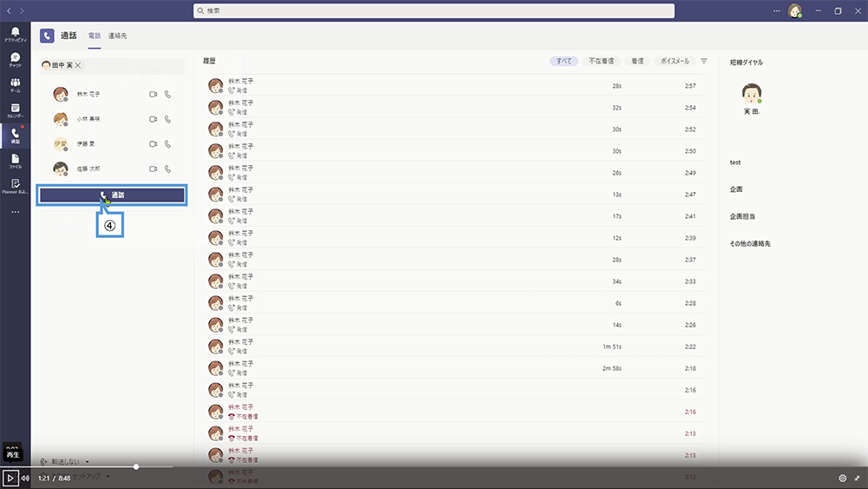
Task: Go back with the title bar left arrow
Action: [x=9, y=10]
